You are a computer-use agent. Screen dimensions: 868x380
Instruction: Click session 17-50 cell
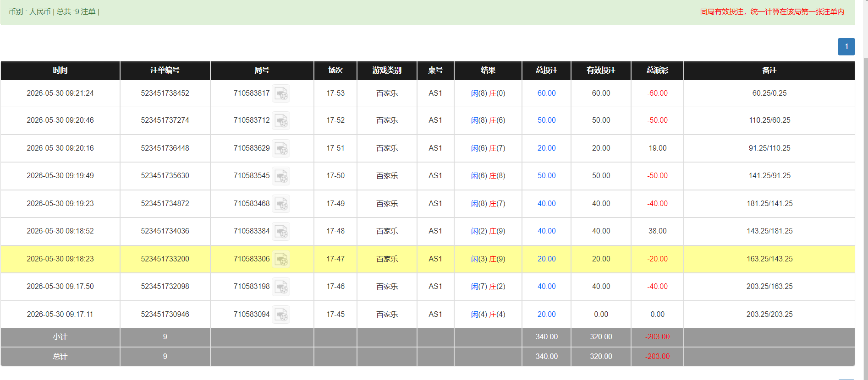(335, 176)
